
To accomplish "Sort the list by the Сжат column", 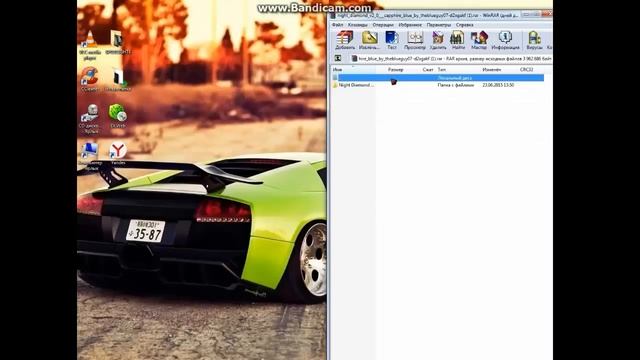I will [427, 70].
